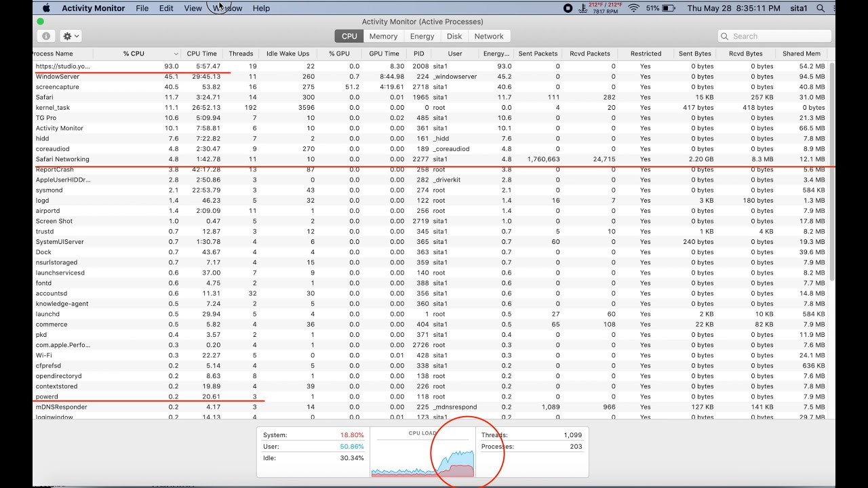Sort by PID column header
This screenshot has width=868, height=488.
click(x=418, y=54)
